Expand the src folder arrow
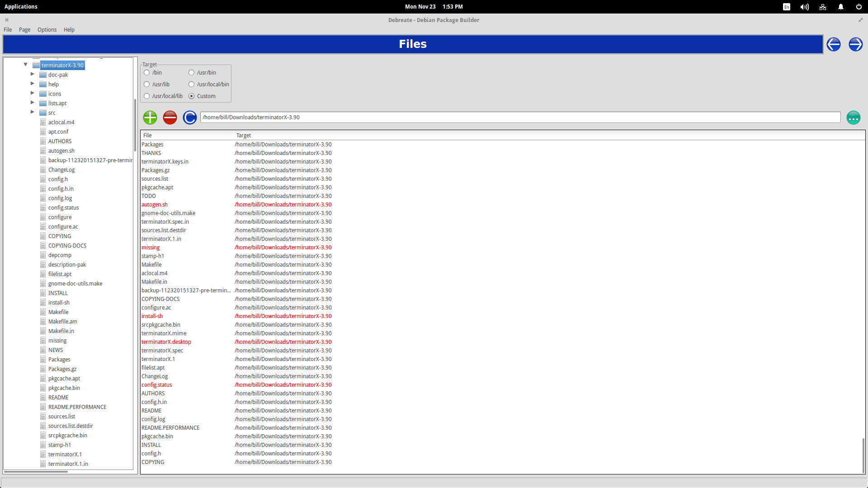This screenshot has width=868, height=488. pyautogui.click(x=32, y=112)
